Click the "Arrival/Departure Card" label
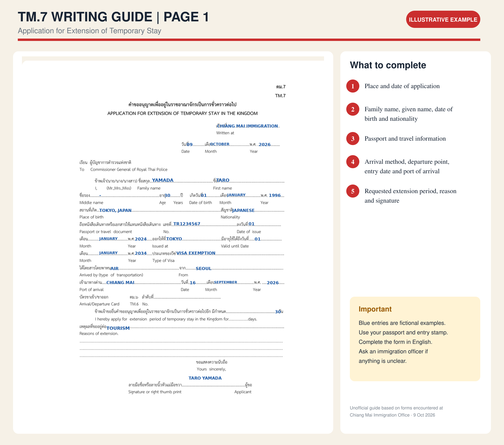The width and height of the screenshot is (504, 445). 99,304
